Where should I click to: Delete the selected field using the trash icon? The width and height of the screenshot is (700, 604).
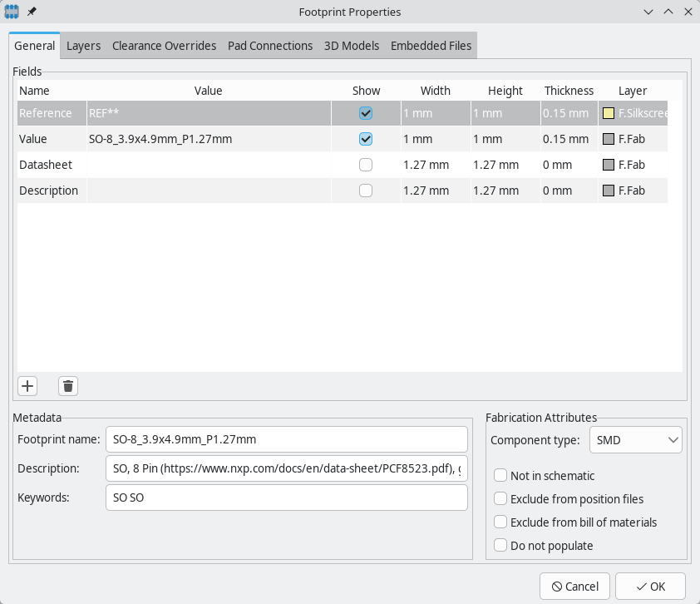(67, 385)
